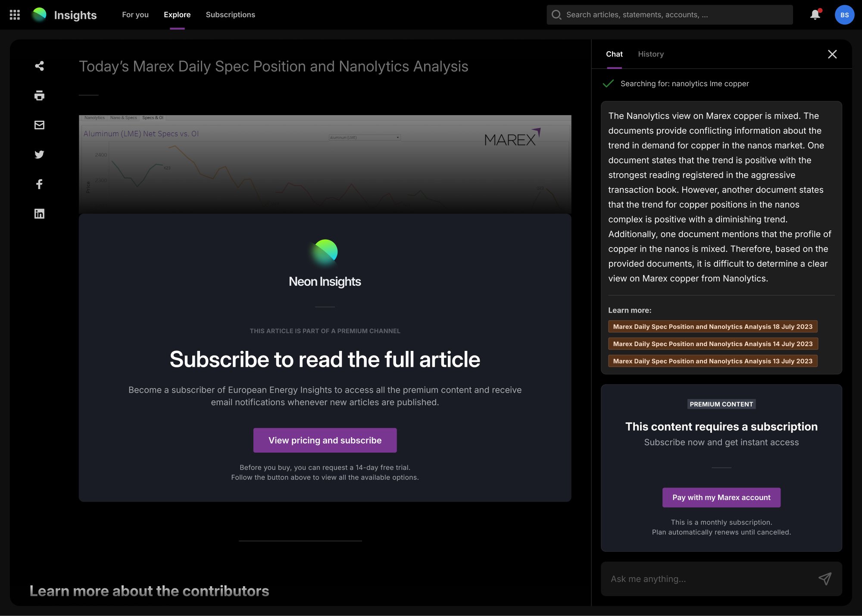Image resolution: width=862 pixels, height=616 pixels.
Task: Go to the For you tab
Action: coord(135,15)
